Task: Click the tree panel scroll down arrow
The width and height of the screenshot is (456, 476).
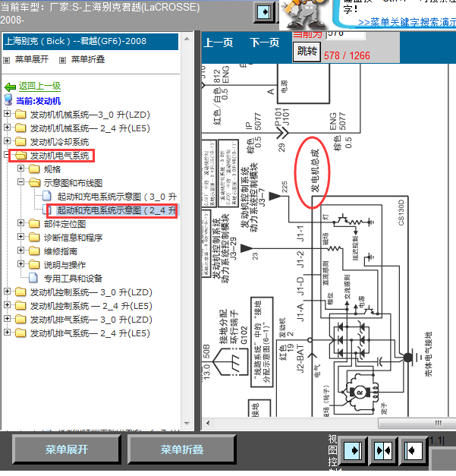Action: point(187,424)
